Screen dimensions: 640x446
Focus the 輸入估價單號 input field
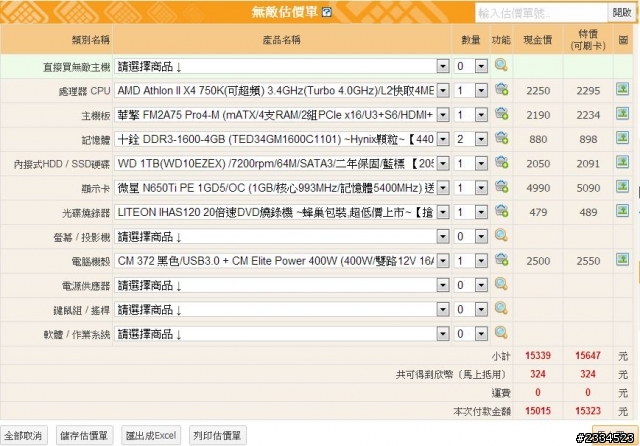tap(541, 13)
